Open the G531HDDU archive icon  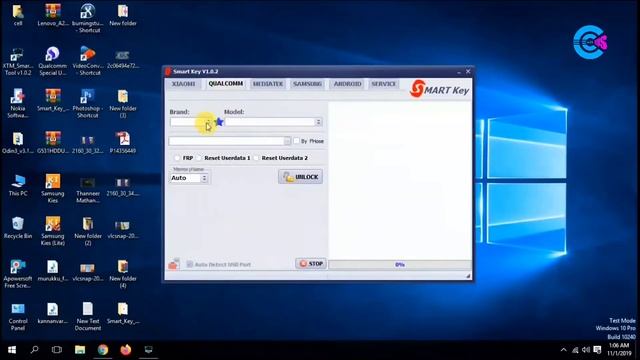(x=53, y=143)
